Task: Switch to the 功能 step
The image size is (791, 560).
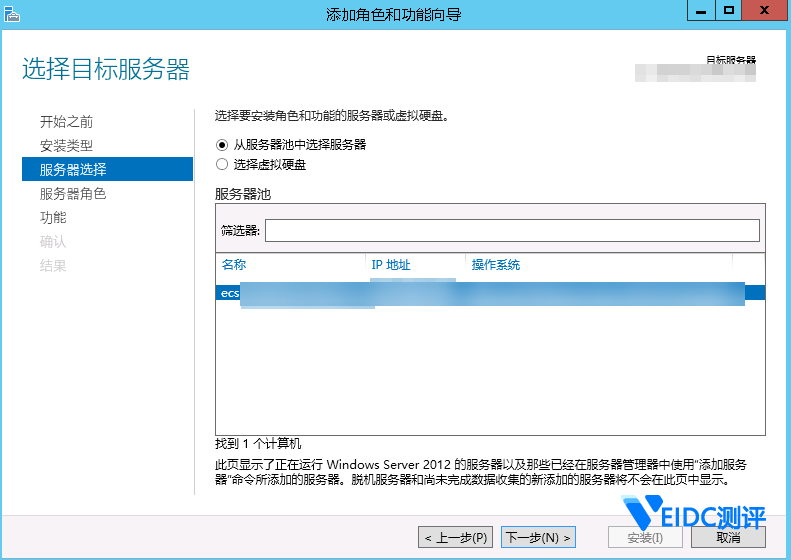Action: click(x=53, y=217)
